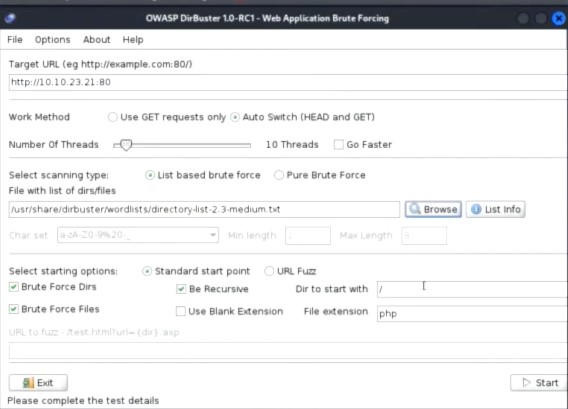568x409 pixels.
Task: Click the Browse button
Action: (433, 209)
